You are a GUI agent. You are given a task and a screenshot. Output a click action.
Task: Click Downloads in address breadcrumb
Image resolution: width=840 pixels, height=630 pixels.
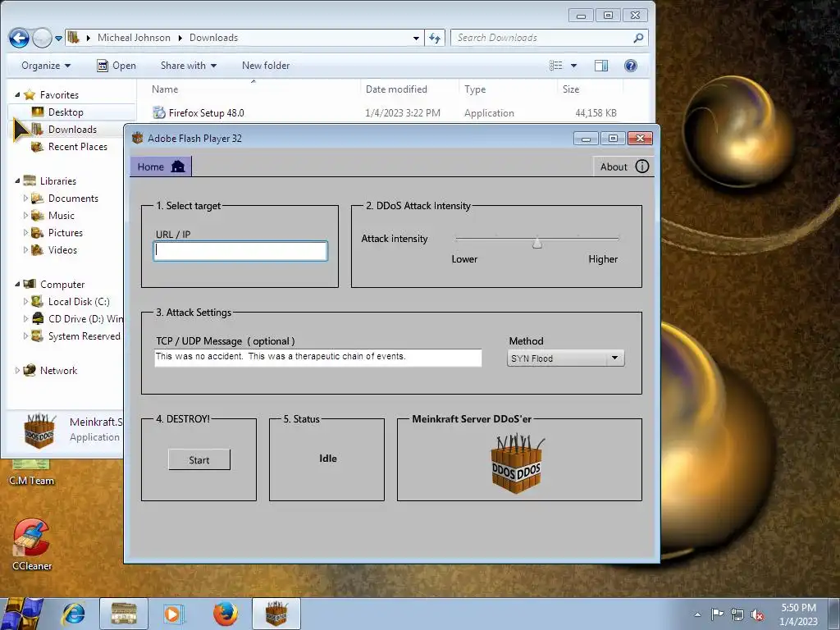tap(213, 38)
